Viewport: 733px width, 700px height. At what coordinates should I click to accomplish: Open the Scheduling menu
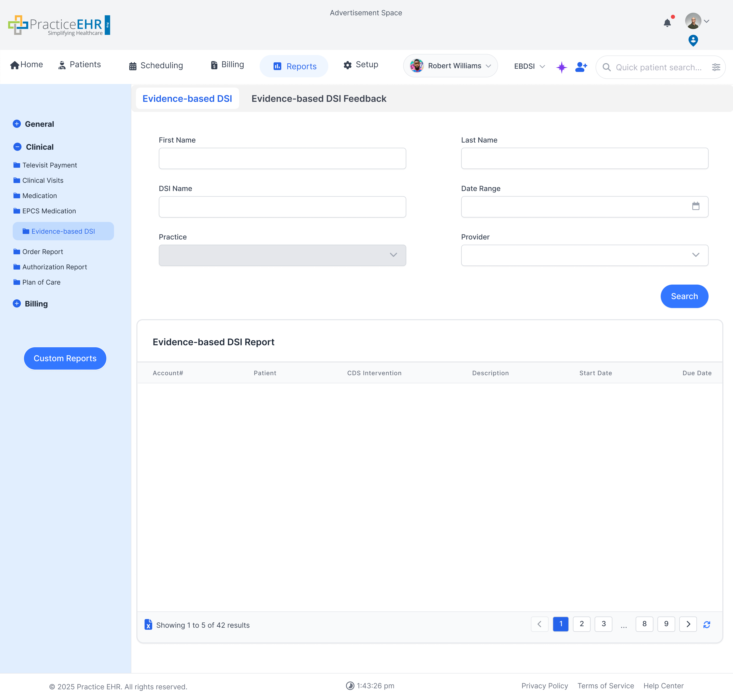pos(156,66)
